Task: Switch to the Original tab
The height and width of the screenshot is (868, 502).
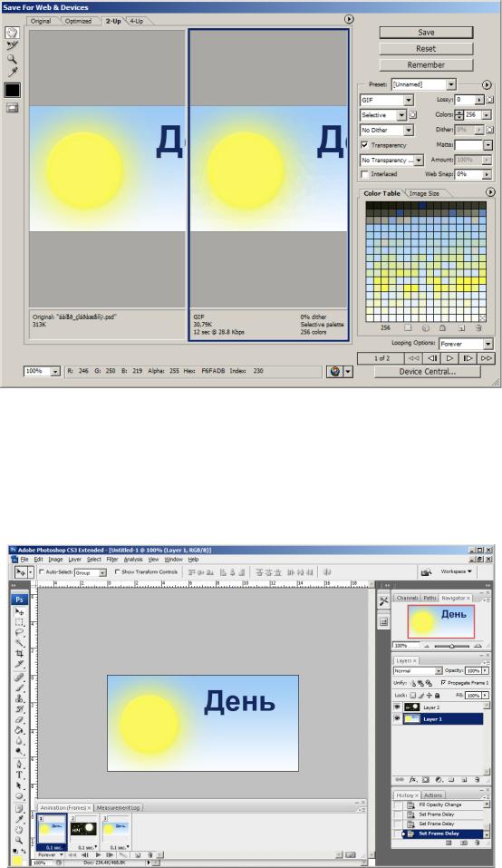Action: (x=41, y=21)
